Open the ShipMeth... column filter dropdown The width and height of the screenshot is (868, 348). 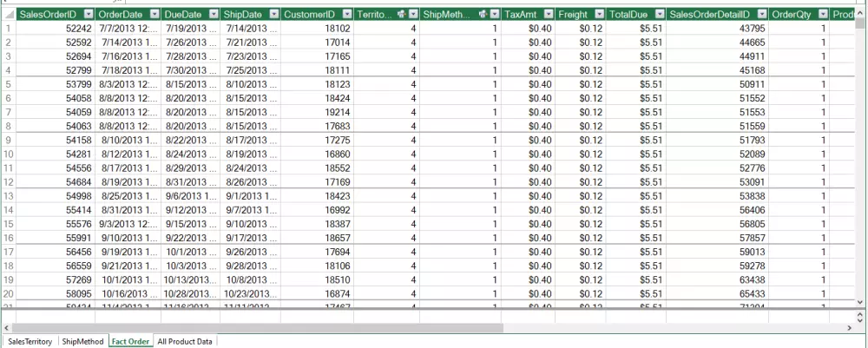pos(495,15)
